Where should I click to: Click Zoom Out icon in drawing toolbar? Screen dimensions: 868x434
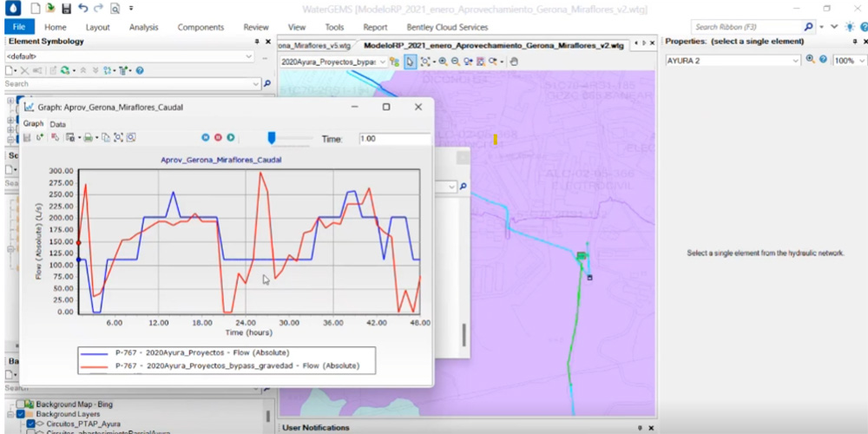coord(455,62)
